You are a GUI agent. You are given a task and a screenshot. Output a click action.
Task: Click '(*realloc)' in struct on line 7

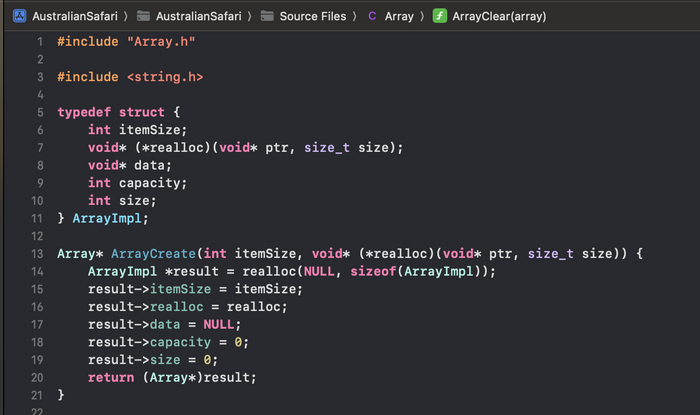(172, 147)
